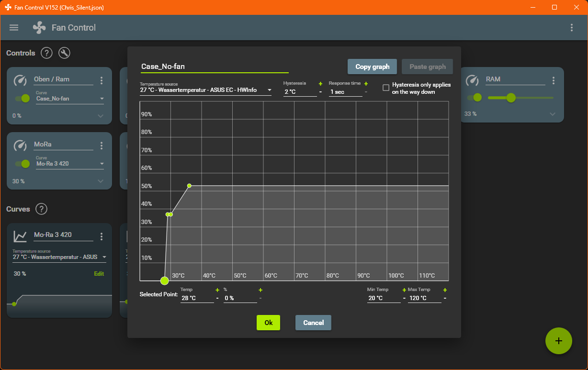Screen dimensions: 588x370
Task: Click the 0 % value on Oben / Ram card
Action: [17, 116]
